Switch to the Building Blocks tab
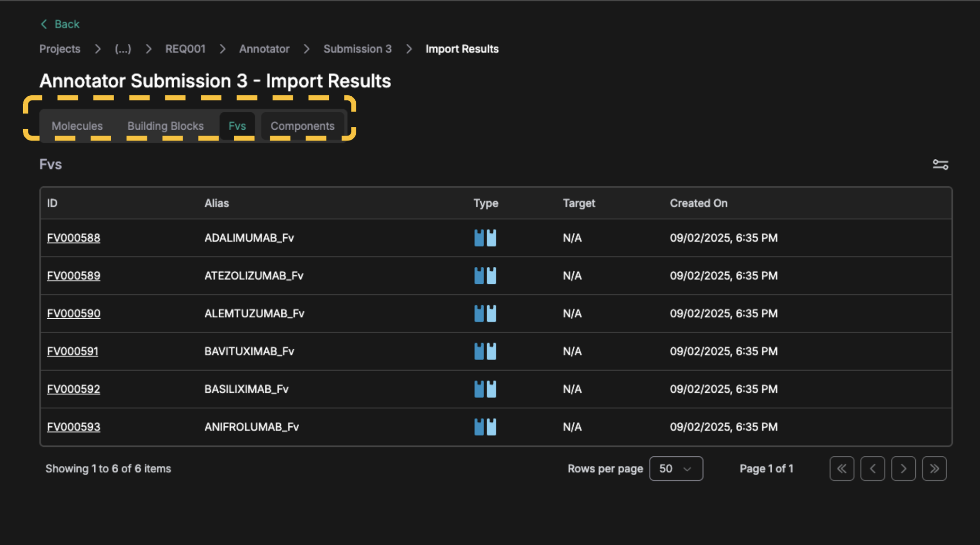980x545 pixels. click(x=165, y=126)
